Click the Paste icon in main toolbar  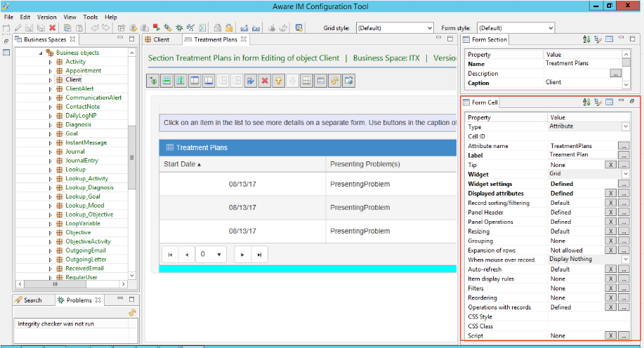[79, 28]
